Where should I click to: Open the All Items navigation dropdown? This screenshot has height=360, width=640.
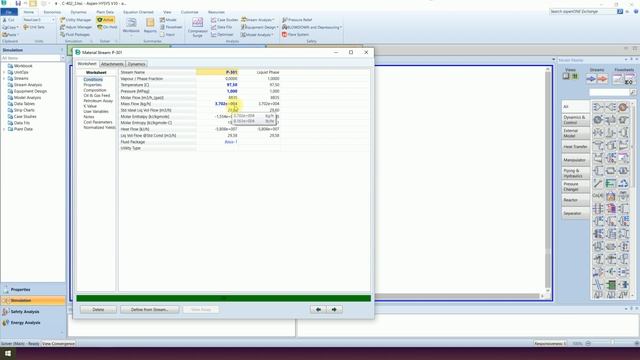tap(62, 58)
